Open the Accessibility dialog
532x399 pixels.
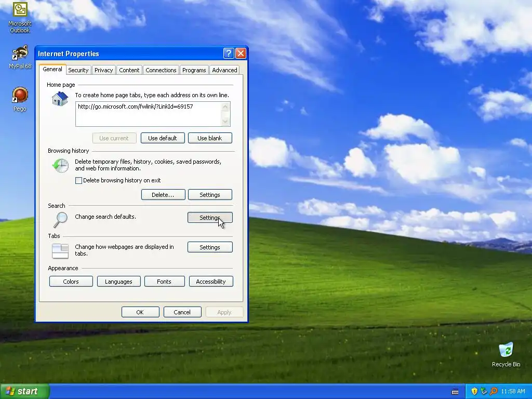click(211, 281)
